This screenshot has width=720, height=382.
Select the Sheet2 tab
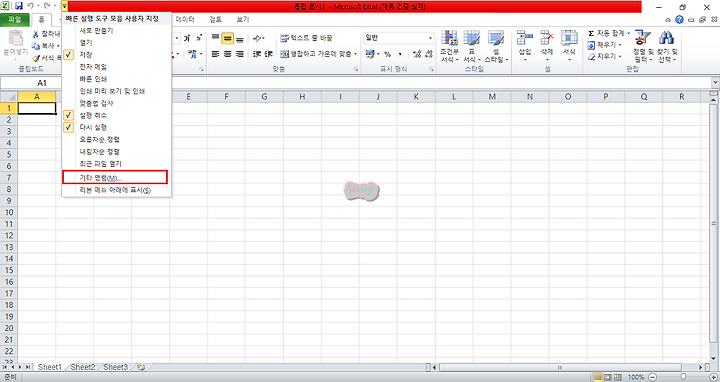pos(83,367)
